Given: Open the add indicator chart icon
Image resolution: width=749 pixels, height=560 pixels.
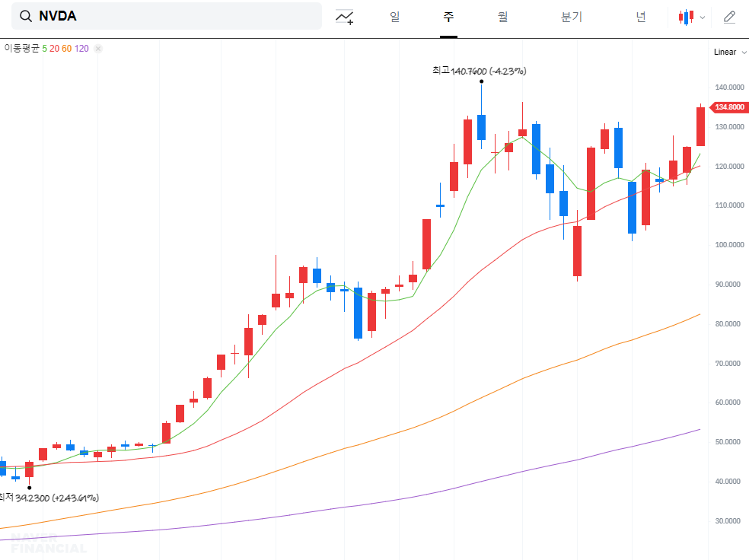Looking at the screenshot, I should pos(344,17).
